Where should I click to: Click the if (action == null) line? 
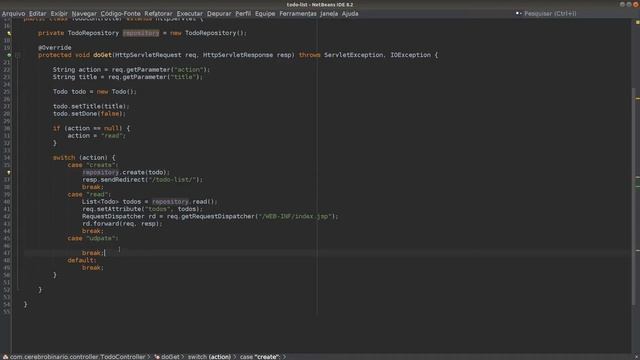coord(91,129)
